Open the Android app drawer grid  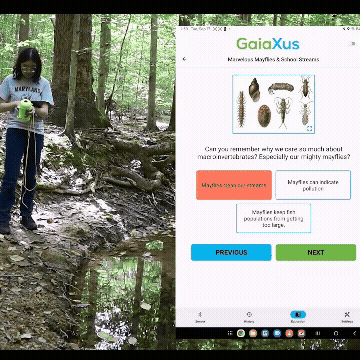click(x=229, y=333)
